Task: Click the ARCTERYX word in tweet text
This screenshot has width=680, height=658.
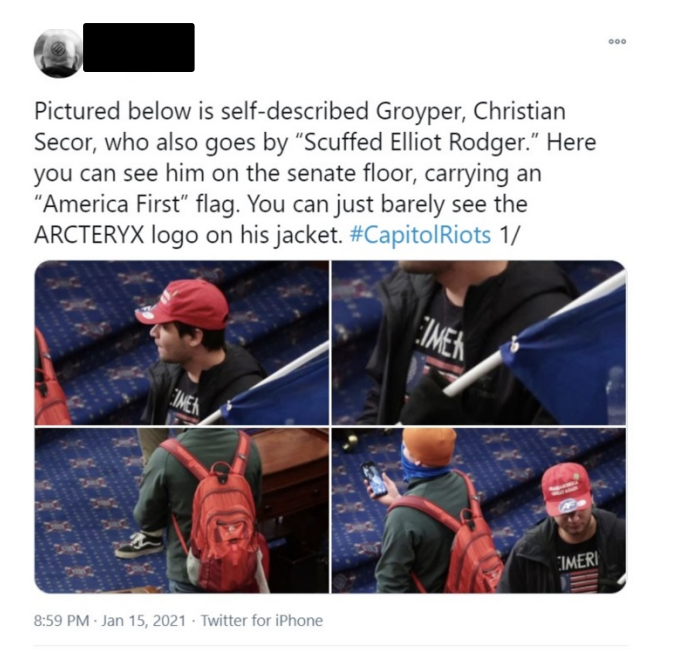Action: pyautogui.click(x=89, y=235)
